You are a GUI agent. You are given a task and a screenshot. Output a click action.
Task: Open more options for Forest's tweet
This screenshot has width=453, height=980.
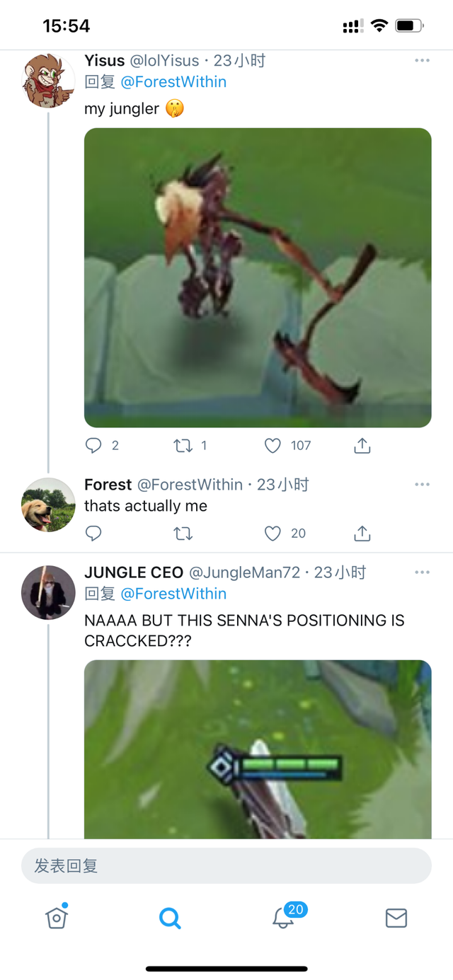[423, 485]
